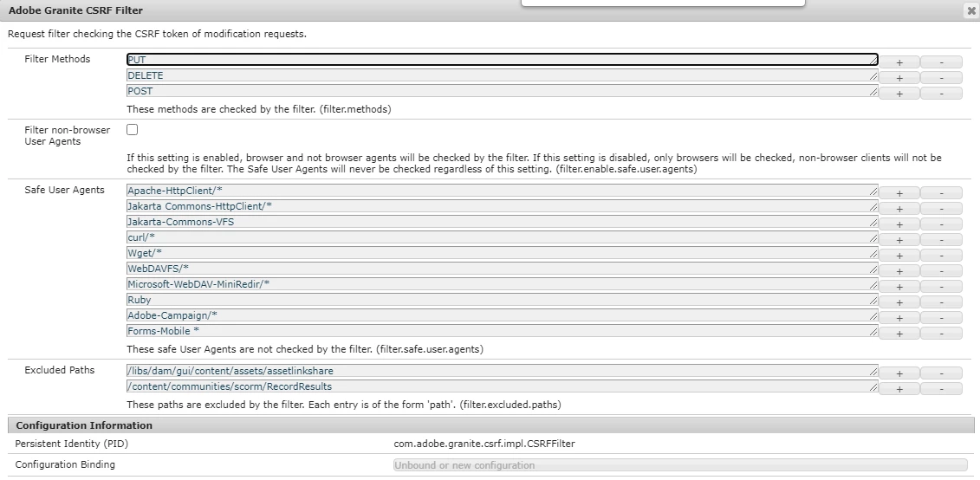Image resolution: width=980 pixels, height=480 pixels.
Task: Click the Excluded Paths label
Action: (60, 369)
